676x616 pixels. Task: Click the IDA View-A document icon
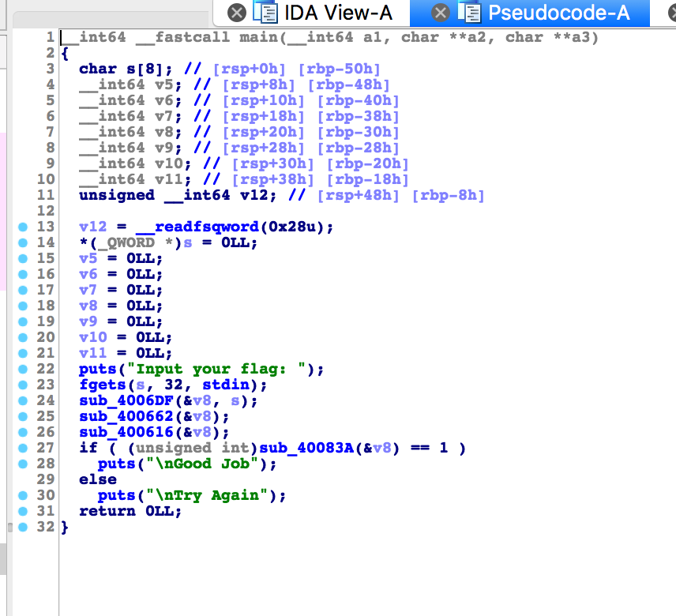[x=265, y=12]
